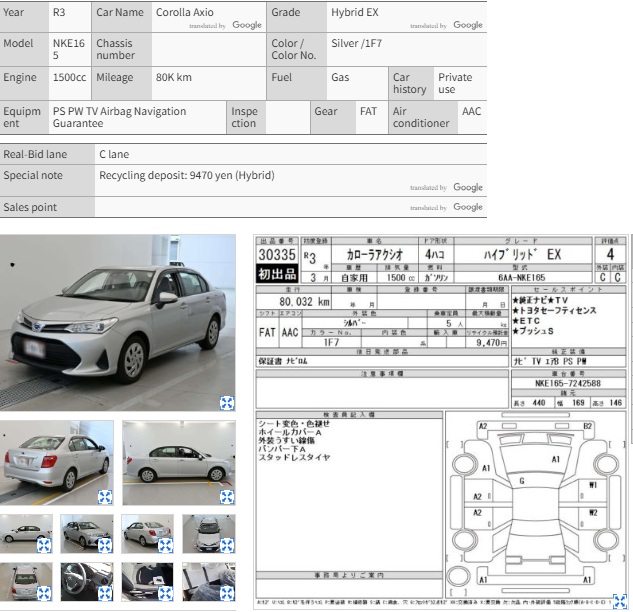The image size is (633, 612).
Task: Open the head-on front view small thumbnail
Action: pyautogui.click(x=209, y=534)
